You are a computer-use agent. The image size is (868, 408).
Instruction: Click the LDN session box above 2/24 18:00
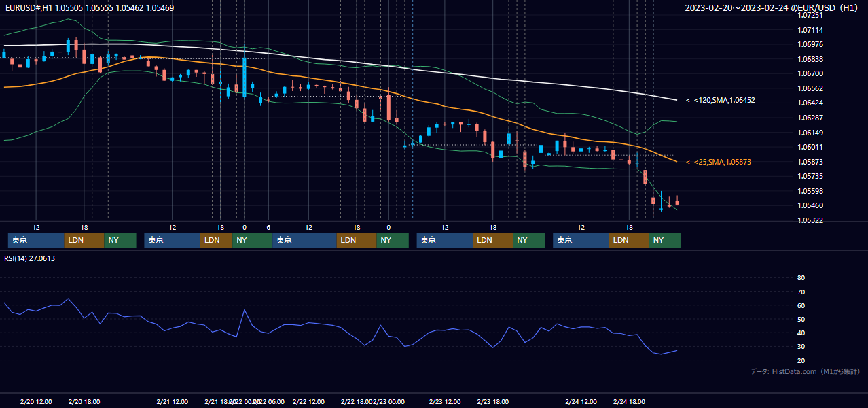pyautogui.click(x=630, y=240)
